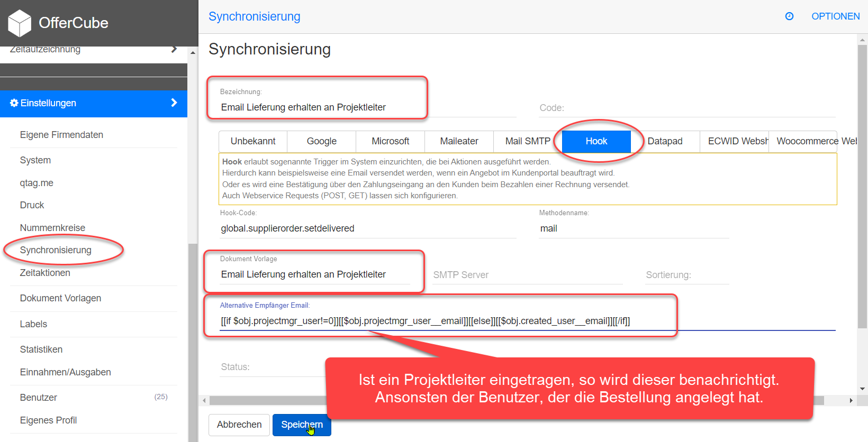The width and height of the screenshot is (868, 442).
Task: Click the Speichern button
Action: tap(302, 425)
